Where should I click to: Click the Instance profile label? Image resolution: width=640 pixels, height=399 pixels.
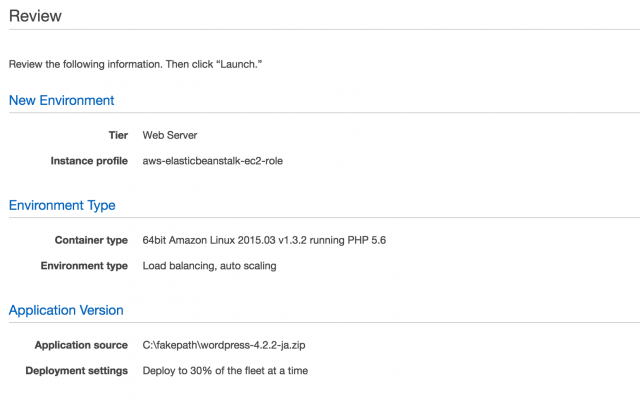pyautogui.click(x=89, y=161)
